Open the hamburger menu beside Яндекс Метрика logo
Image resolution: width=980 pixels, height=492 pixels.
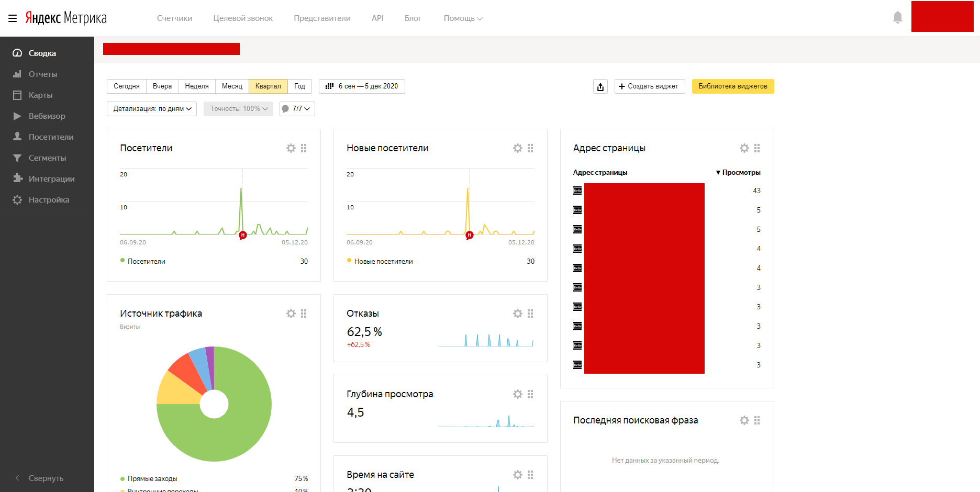click(x=13, y=18)
